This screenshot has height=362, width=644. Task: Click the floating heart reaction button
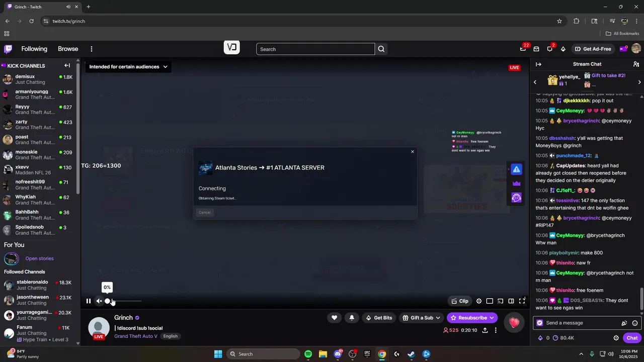pyautogui.click(x=514, y=323)
